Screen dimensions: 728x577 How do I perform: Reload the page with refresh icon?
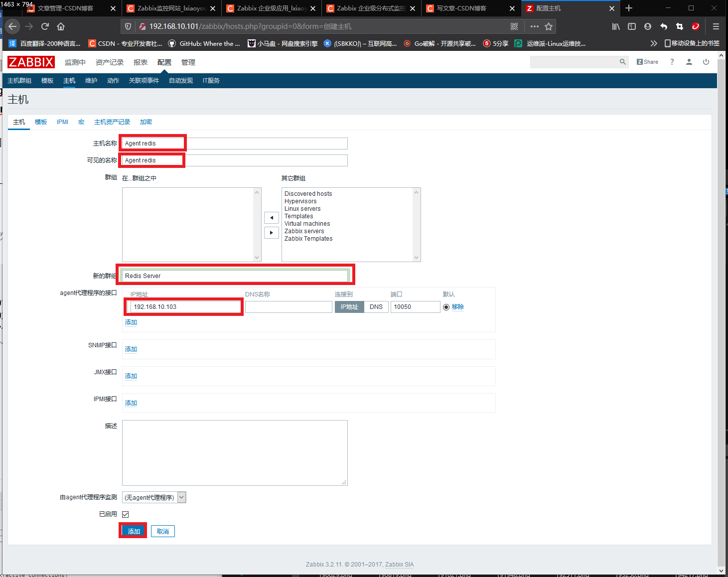(45, 26)
